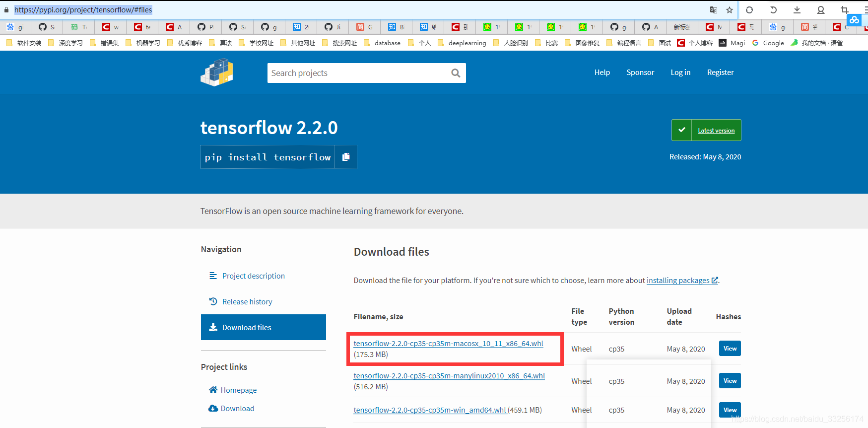Open the 个人博客 bookmark
The height and width of the screenshot is (428, 868).
tap(695, 43)
